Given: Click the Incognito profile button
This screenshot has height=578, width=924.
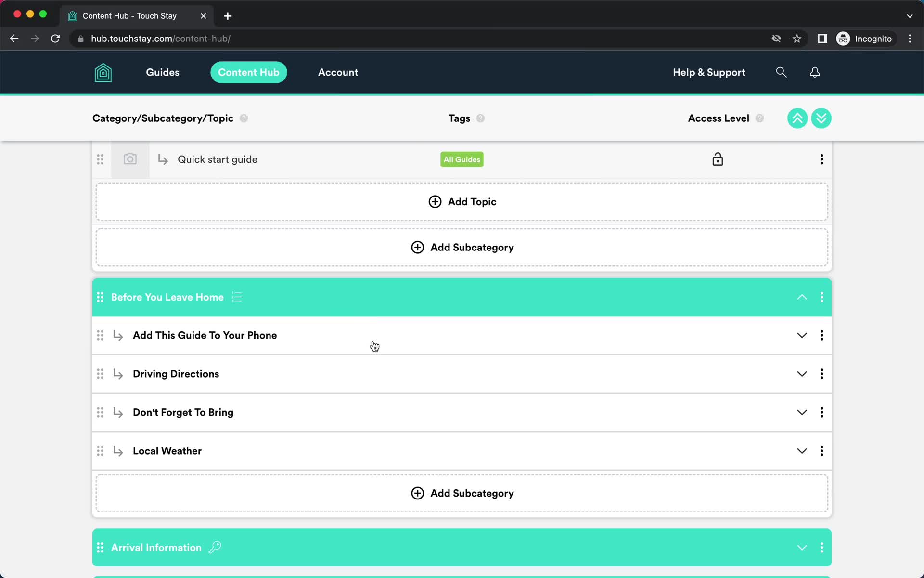Looking at the screenshot, I should (865, 39).
